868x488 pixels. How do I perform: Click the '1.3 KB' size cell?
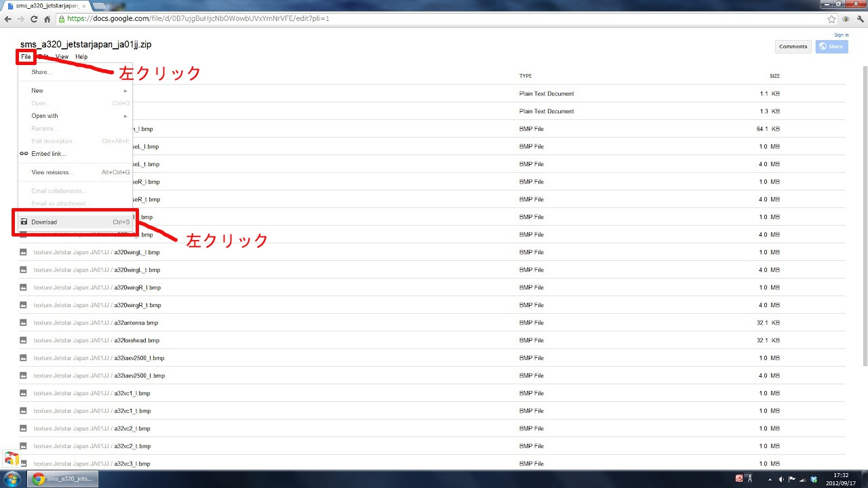click(770, 111)
